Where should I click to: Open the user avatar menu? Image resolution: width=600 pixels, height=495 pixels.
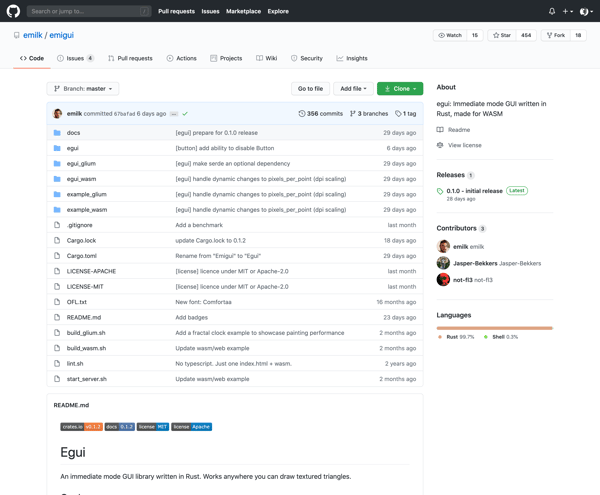[x=586, y=11]
